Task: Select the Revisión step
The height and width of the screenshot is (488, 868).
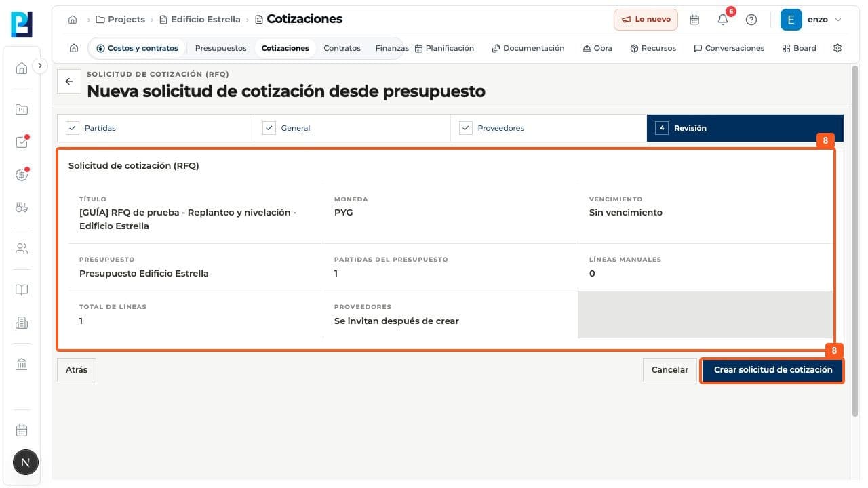Action: (745, 128)
